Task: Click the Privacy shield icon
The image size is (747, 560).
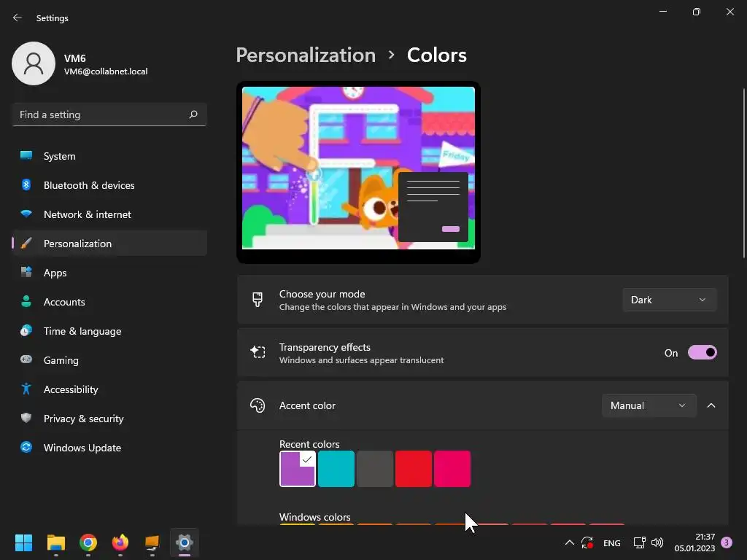Action: 26,418
